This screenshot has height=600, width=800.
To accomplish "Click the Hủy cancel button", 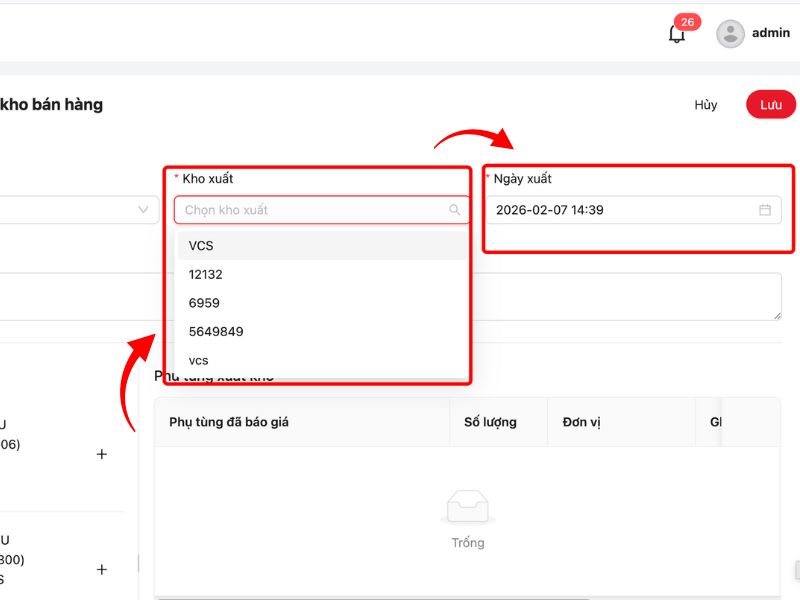I will pyautogui.click(x=705, y=105).
